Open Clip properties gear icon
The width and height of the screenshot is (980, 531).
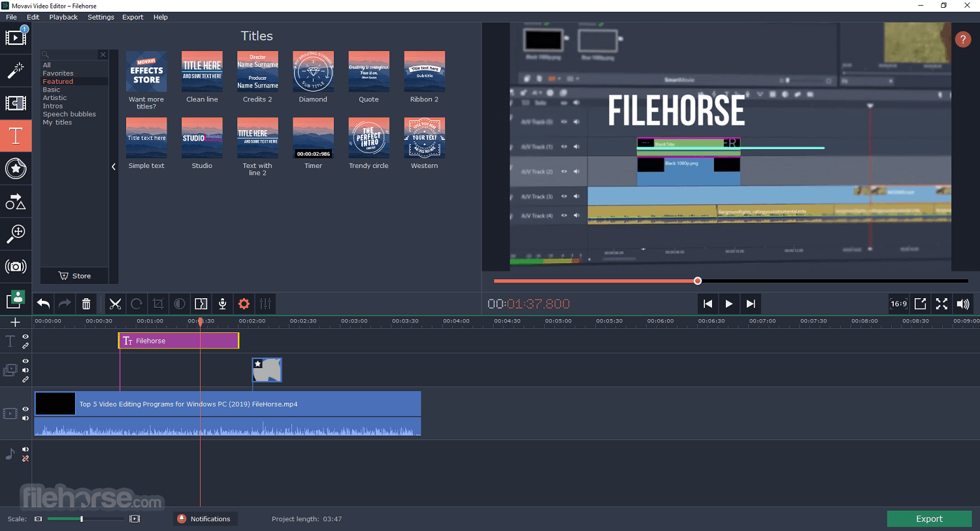[x=244, y=303]
